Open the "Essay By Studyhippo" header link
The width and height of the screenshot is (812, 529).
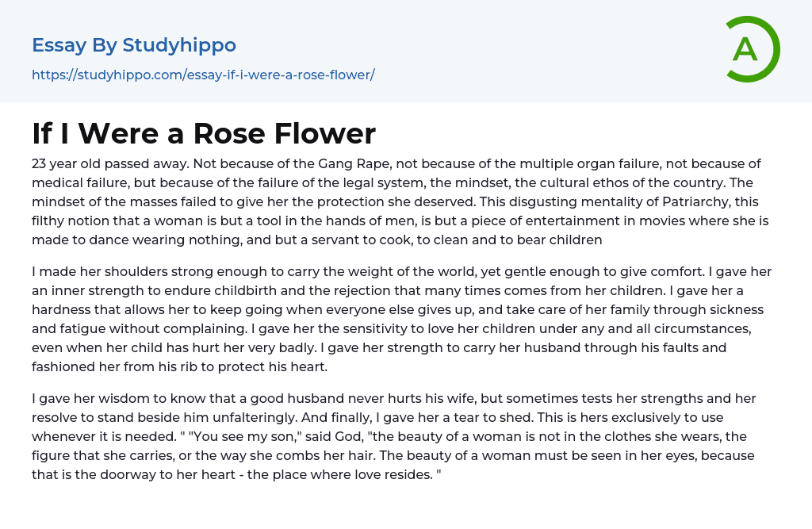[x=134, y=45]
